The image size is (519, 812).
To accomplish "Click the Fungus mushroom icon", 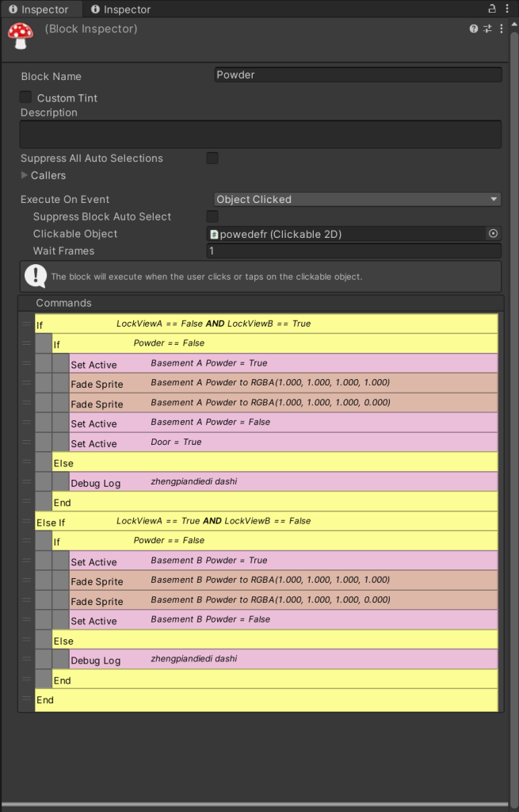I will (20, 36).
